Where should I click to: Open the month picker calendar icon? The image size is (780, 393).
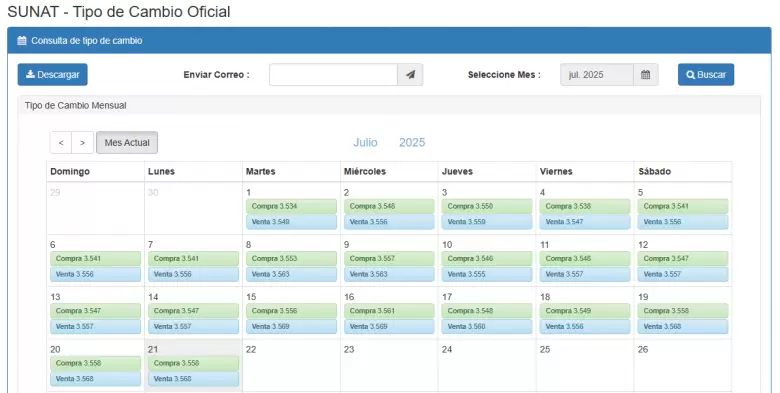click(646, 75)
